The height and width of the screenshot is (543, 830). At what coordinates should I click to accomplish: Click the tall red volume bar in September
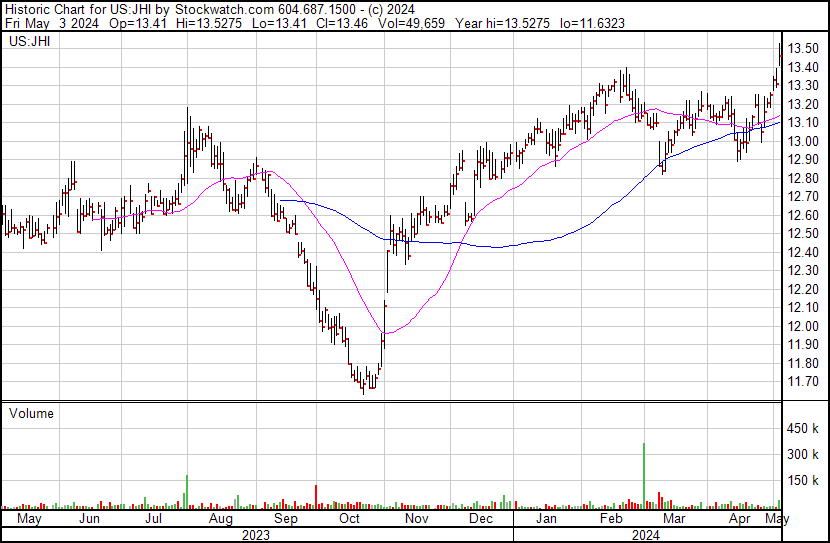[316, 497]
